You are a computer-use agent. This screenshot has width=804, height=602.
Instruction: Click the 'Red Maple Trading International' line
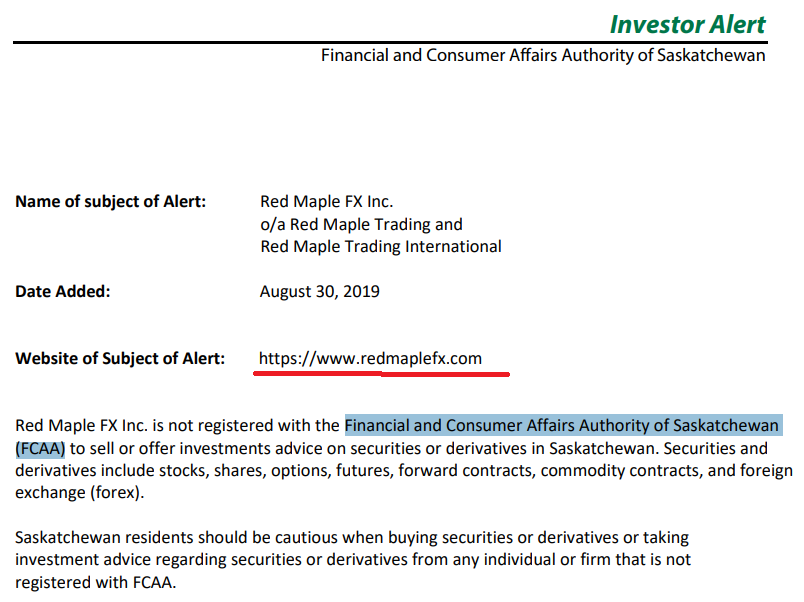[380, 246]
